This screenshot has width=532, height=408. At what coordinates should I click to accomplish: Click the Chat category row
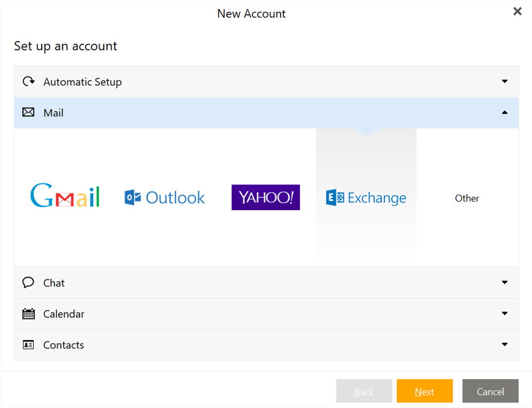click(x=213, y=282)
